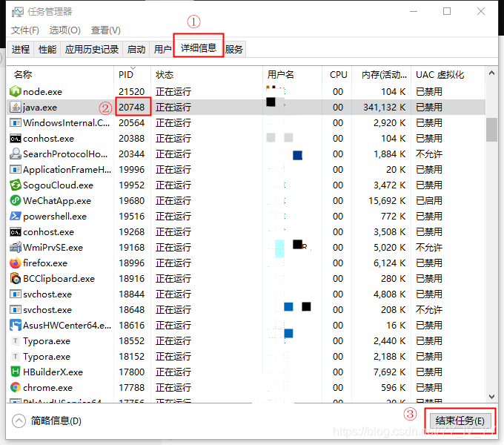The width and height of the screenshot is (504, 445).
Task: Click PID 18616 of AsusHWCenter64
Action: tap(131, 325)
